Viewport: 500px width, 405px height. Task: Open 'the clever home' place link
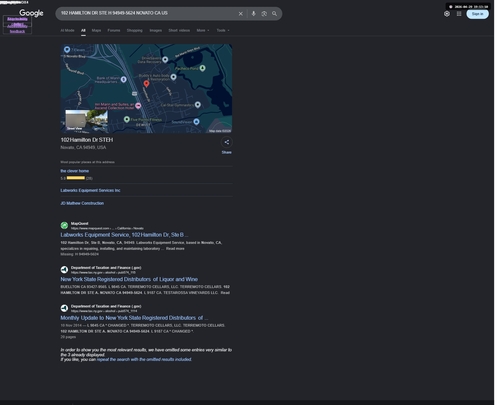(75, 171)
